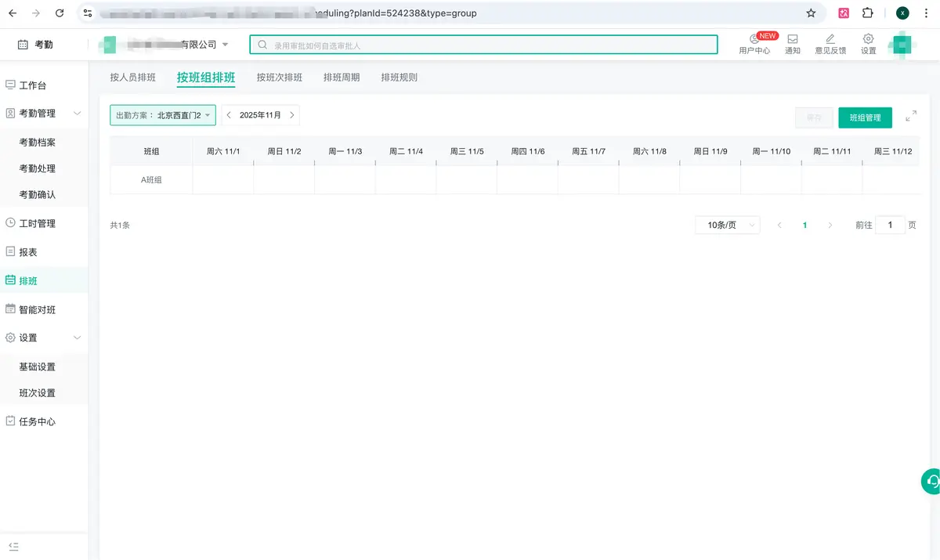Viewport: 940px width, 560px height.
Task: Open customer service headset floating icon
Action: [931, 481]
